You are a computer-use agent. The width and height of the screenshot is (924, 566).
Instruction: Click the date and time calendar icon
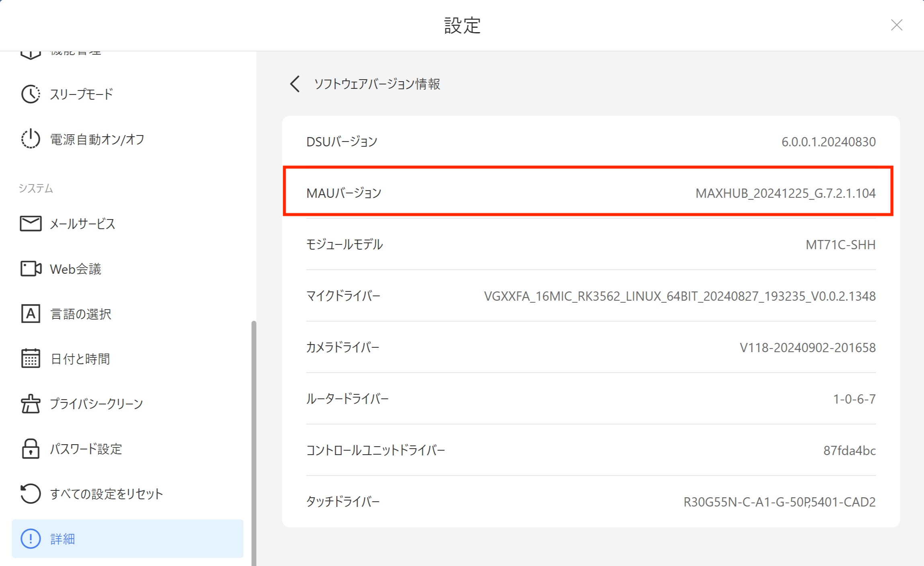(31, 359)
